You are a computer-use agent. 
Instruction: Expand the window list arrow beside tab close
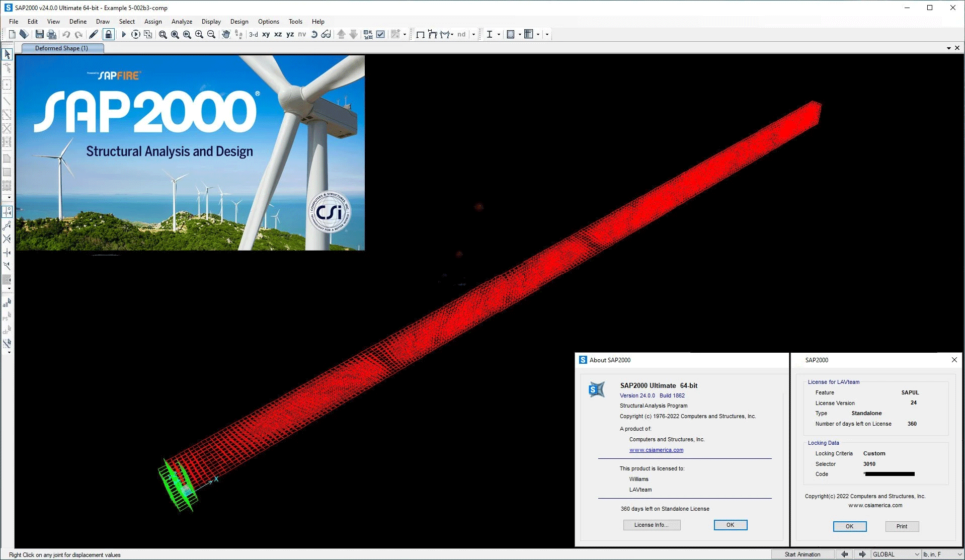click(x=948, y=48)
